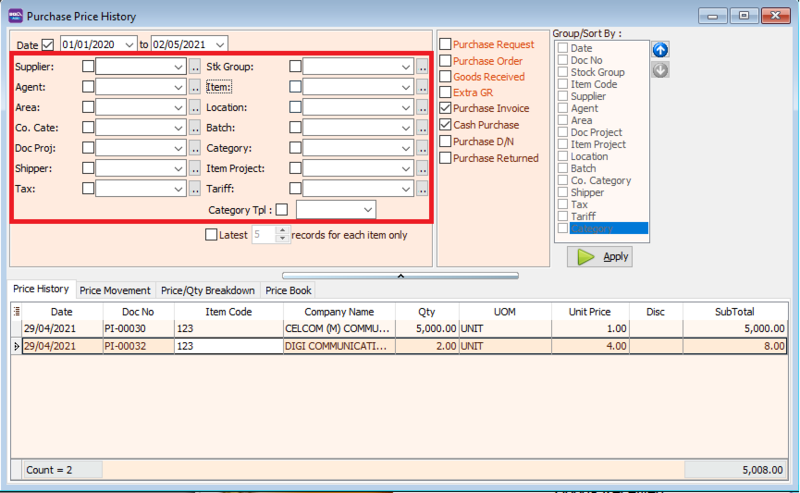Open the Agent lookup ellipsis button

195,87
